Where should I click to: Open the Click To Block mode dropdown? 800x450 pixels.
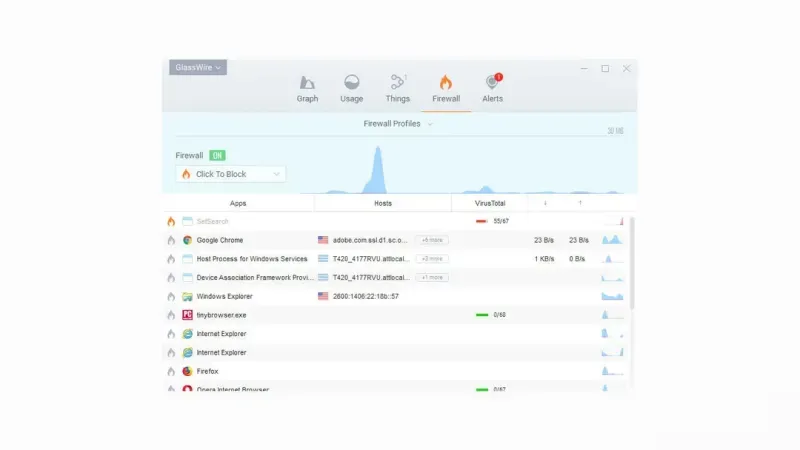(x=231, y=174)
